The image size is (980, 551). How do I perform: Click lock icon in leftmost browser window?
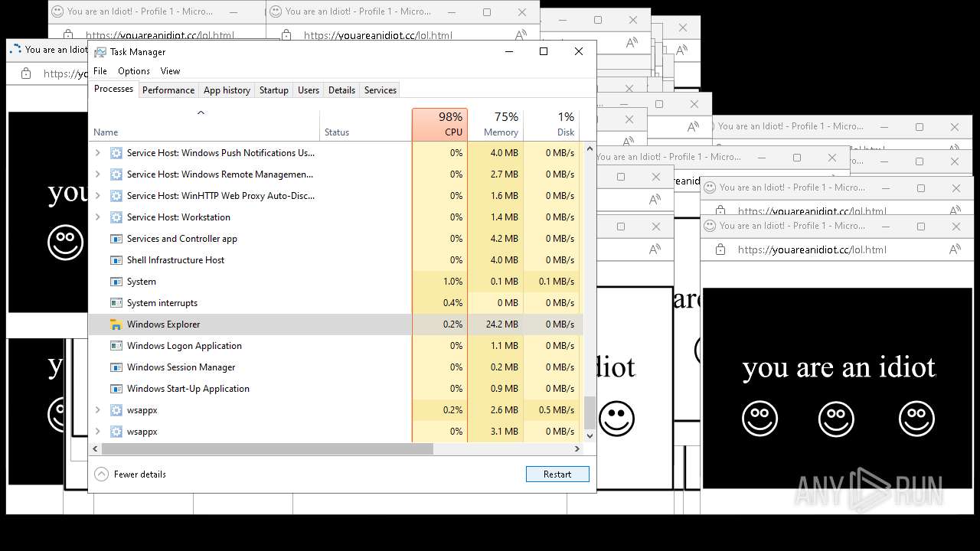pos(26,73)
